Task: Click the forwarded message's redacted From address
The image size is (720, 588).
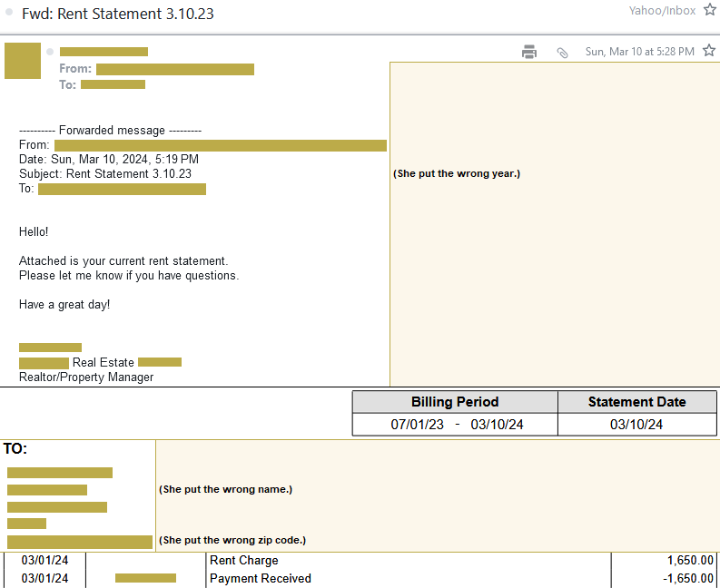Action: pyautogui.click(x=220, y=145)
